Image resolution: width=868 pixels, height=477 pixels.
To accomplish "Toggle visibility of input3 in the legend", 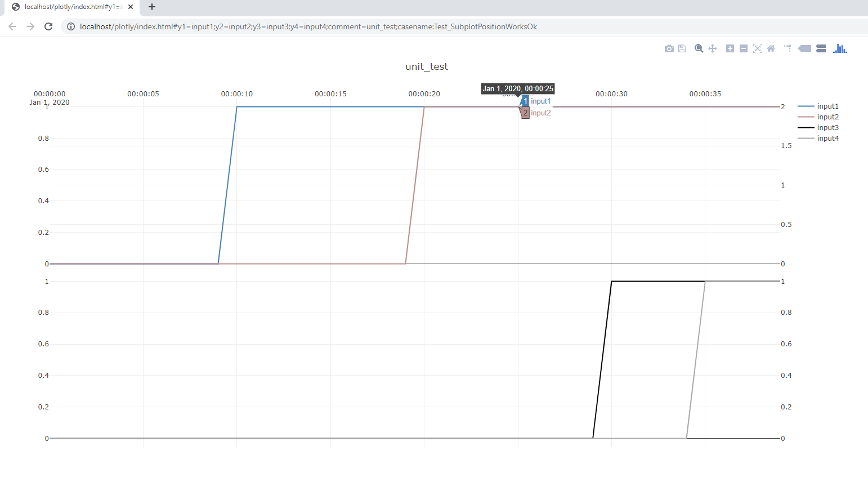I will click(x=827, y=127).
